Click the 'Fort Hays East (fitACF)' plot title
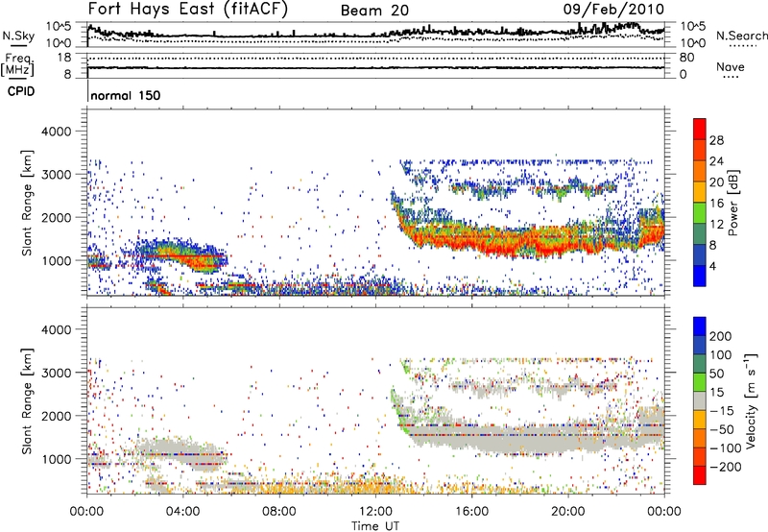 click(x=188, y=9)
